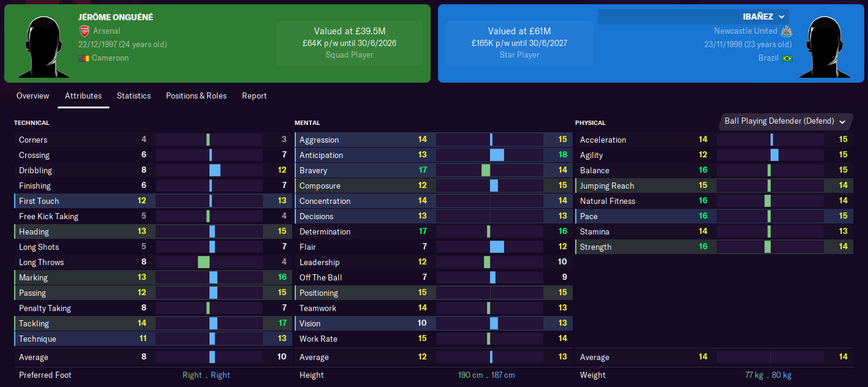Open the Report tab
Viewport: 868px width, 387px height.
pyautogui.click(x=254, y=96)
